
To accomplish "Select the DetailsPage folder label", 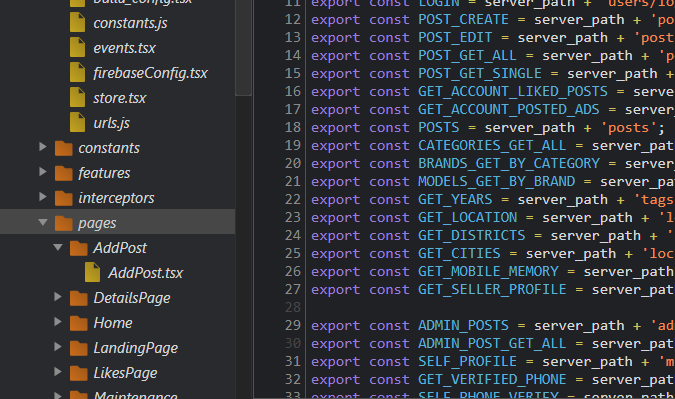I will pos(132,298).
